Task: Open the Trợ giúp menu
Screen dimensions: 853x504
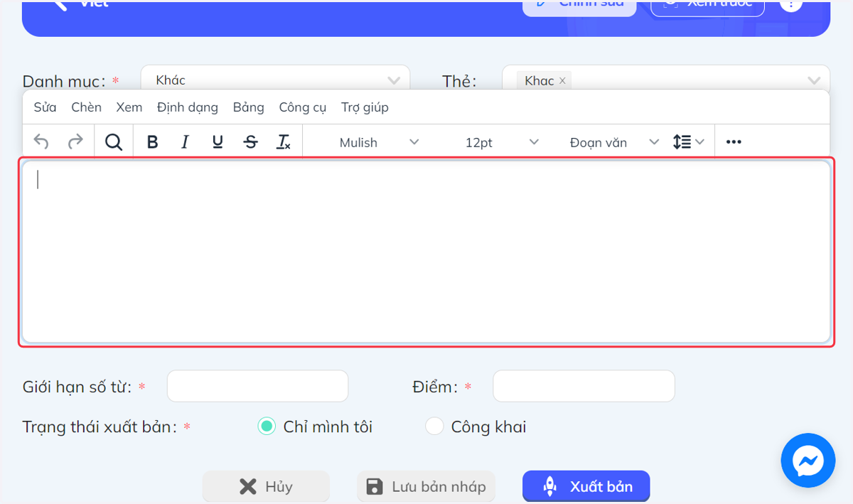Action: [x=365, y=107]
